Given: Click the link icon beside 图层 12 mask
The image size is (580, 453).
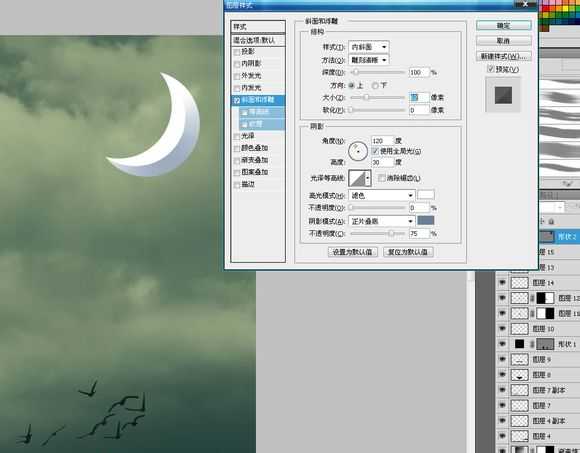Looking at the screenshot, I should click(532, 298).
